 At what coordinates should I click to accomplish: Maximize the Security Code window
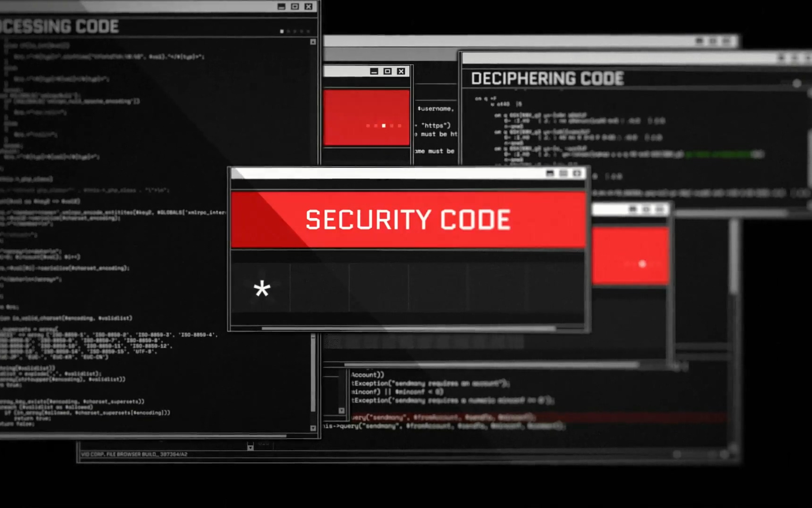tap(563, 174)
